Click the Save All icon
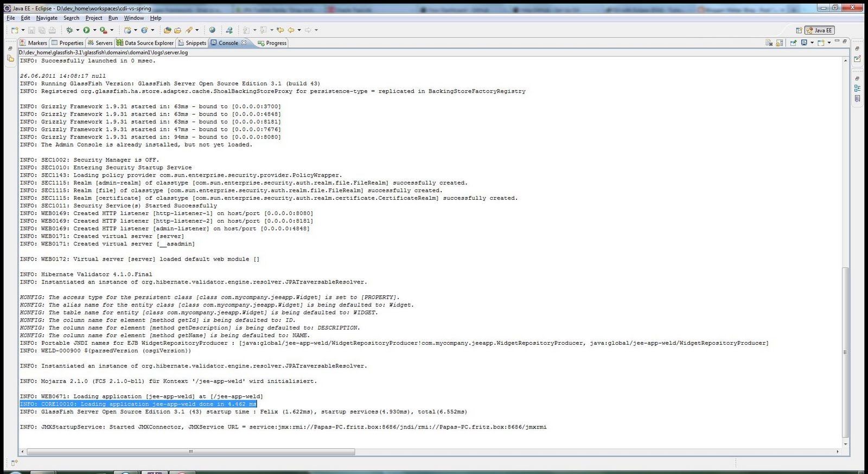The width and height of the screenshot is (868, 474). (x=42, y=30)
